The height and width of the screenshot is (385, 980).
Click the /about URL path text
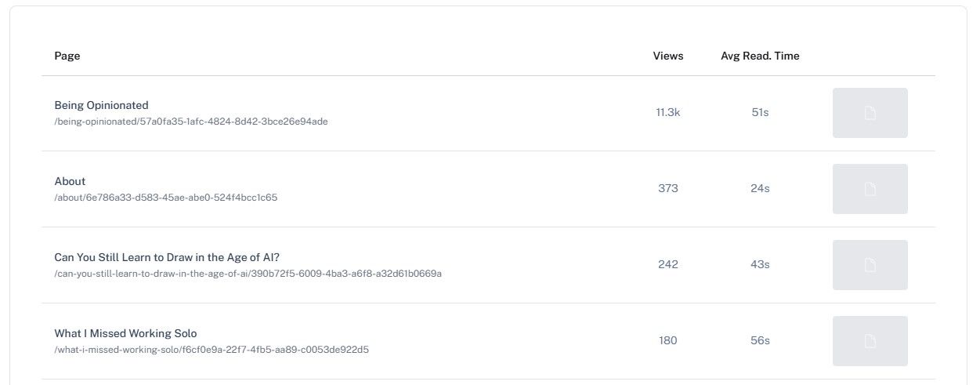(165, 198)
